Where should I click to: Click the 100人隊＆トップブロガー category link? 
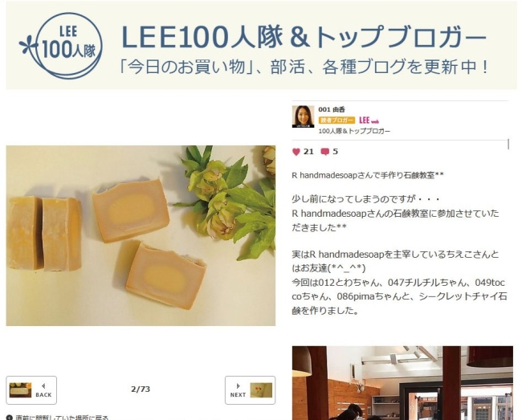354,131
